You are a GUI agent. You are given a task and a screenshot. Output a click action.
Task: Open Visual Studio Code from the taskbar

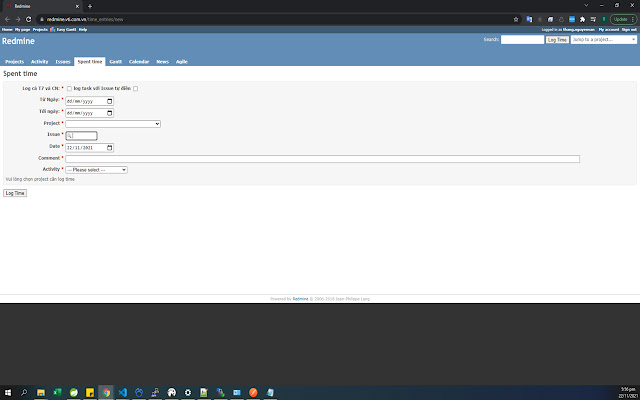pos(122,393)
